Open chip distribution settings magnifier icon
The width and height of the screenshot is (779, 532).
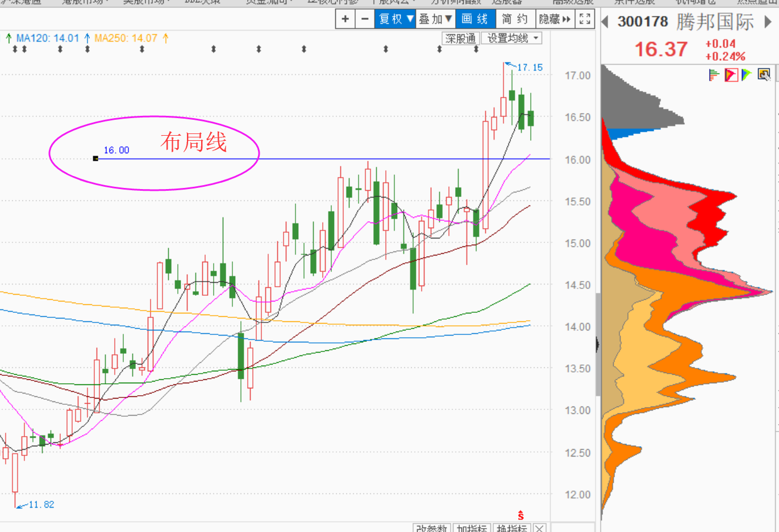(764, 74)
